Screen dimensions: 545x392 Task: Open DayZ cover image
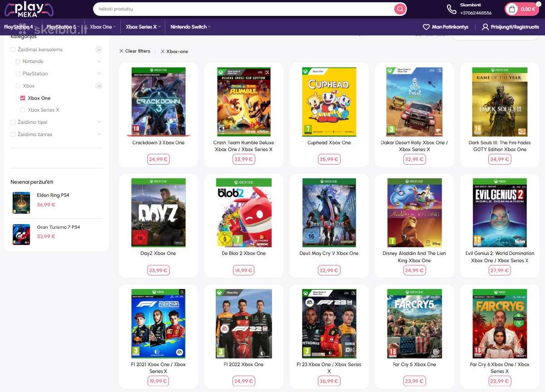(x=158, y=213)
